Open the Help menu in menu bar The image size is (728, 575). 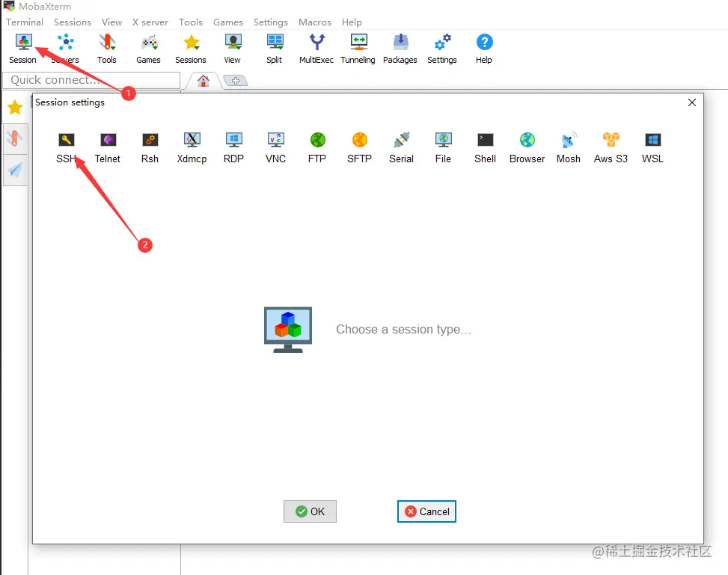coord(352,22)
